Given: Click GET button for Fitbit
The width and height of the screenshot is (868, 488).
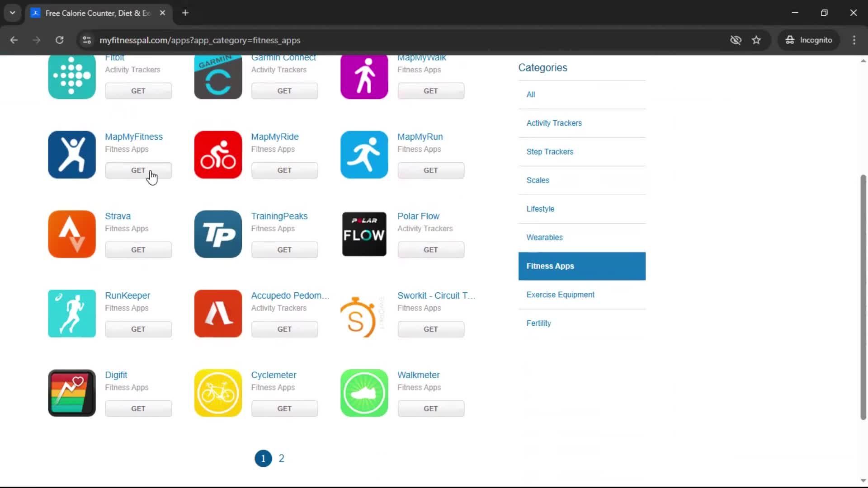Looking at the screenshot, I should pos(138,91).
